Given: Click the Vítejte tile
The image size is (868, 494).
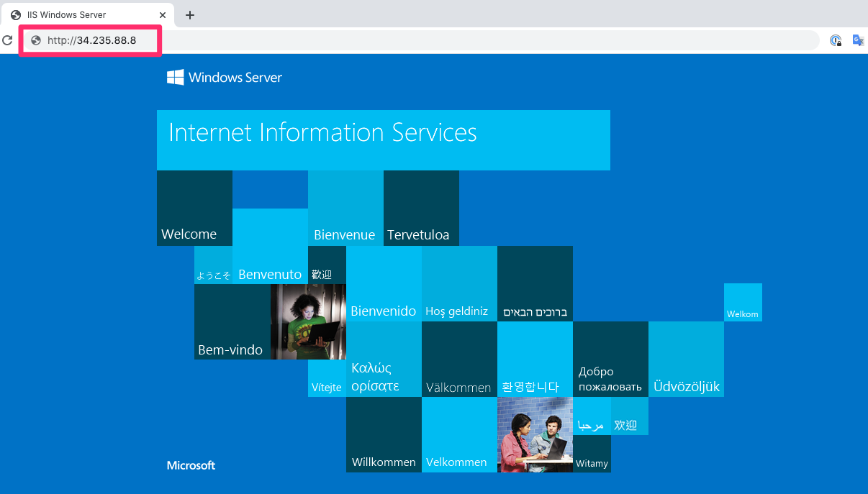Looking at the screenshot, I should coord(327,378).
